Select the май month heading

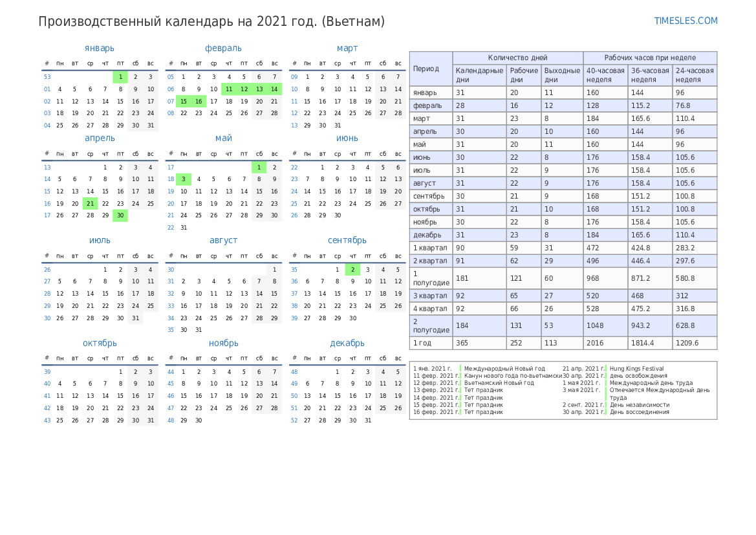[x=223, y=138]
